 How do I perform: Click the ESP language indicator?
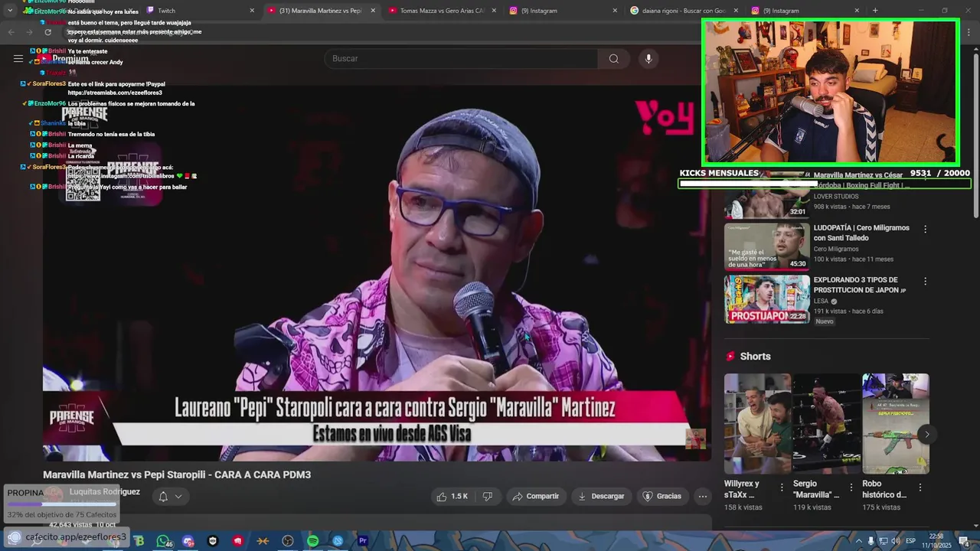click(x=910, y=541)
